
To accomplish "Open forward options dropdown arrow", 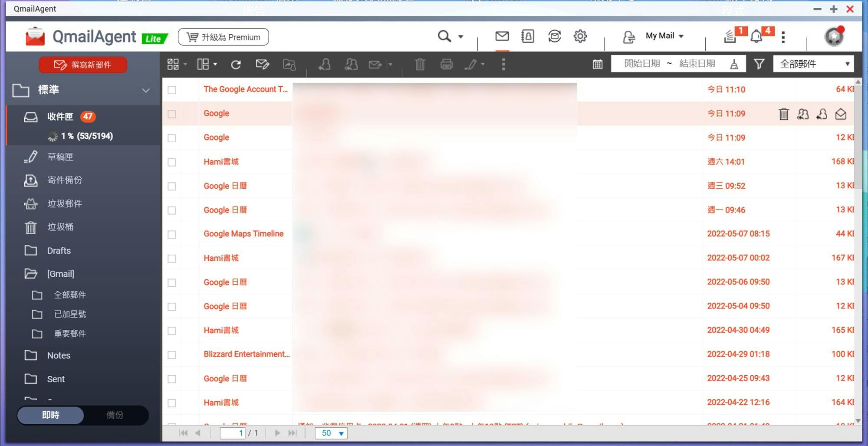I will click(390, 65).
